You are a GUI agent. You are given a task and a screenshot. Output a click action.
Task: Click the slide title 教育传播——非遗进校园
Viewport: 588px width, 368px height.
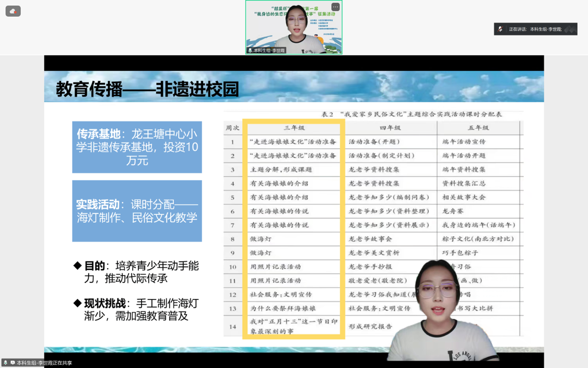[147, 89]
